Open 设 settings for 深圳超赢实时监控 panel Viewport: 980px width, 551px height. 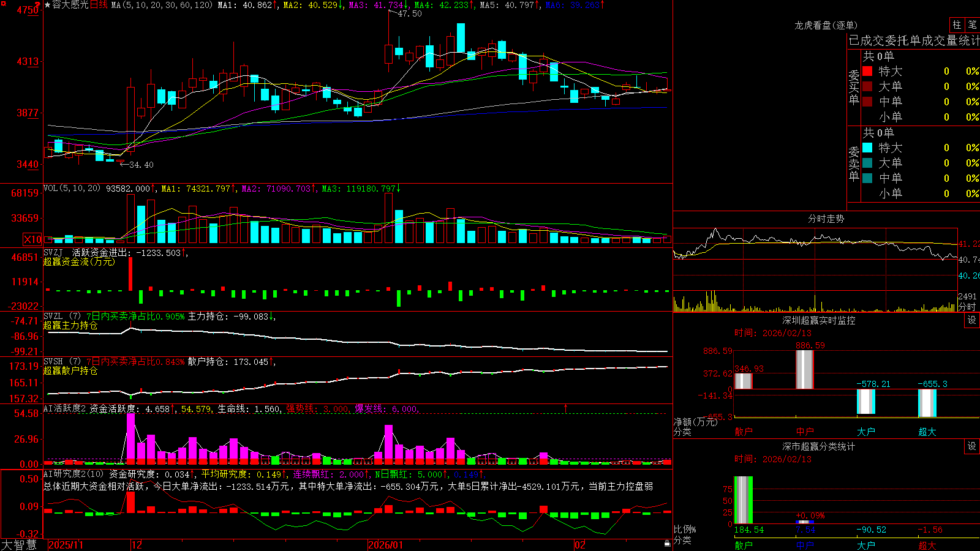pyautogui.click(x=972, y=320)
